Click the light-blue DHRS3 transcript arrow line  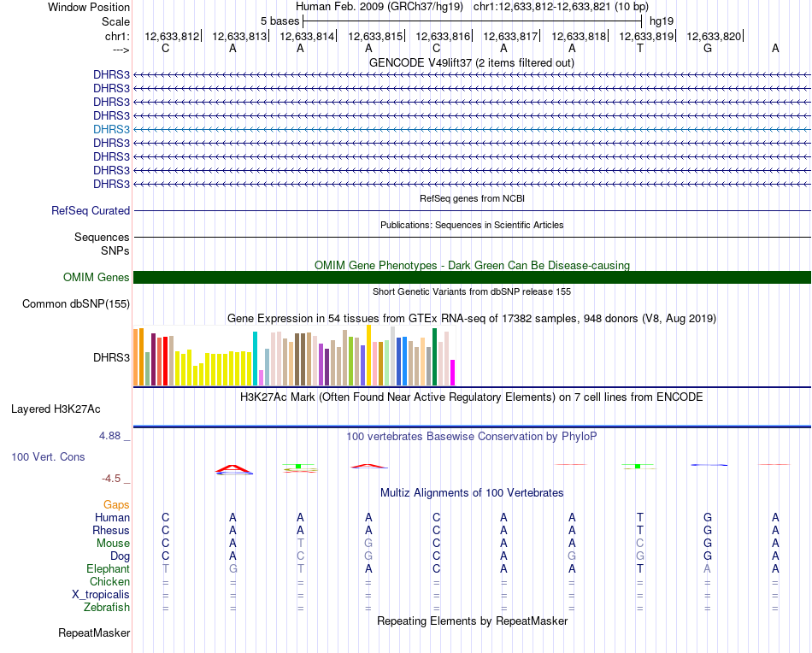473,129
